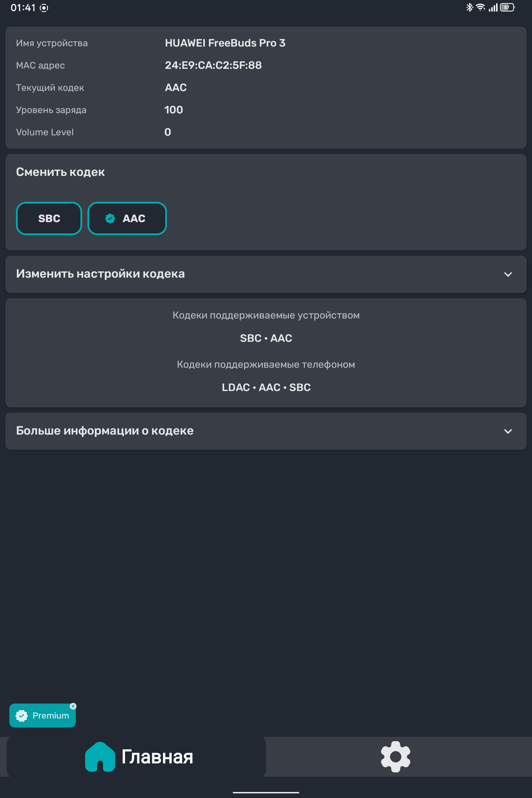Tap the AAC verified checkmark badge
Image resolution: width=532 pixels, height=798 pixels.
tap(110, 218)
